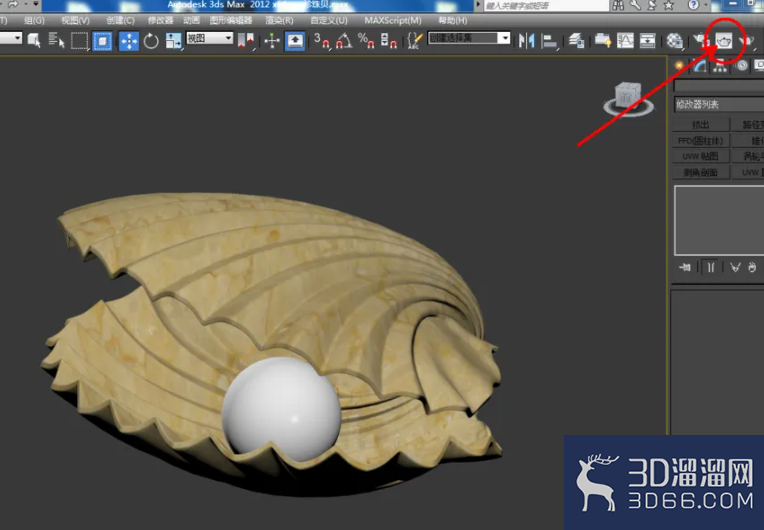Toggle Show End Result button
The width and height of the screenshot is (764, 530).
click(711, 267)
